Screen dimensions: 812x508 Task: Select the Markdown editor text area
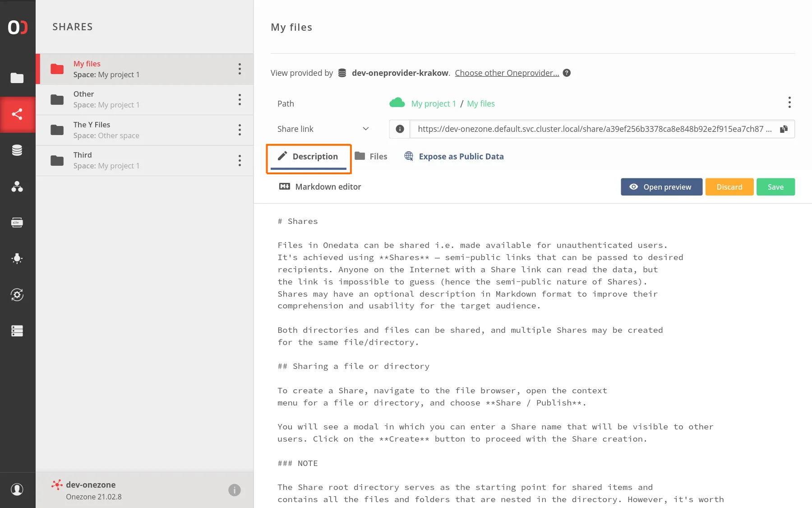click(x=496, y=316)
